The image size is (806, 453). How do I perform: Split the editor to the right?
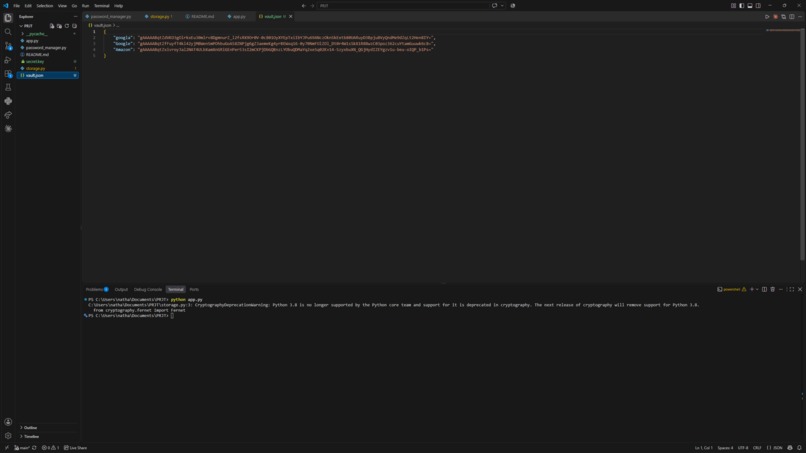[x=792, y=16]
